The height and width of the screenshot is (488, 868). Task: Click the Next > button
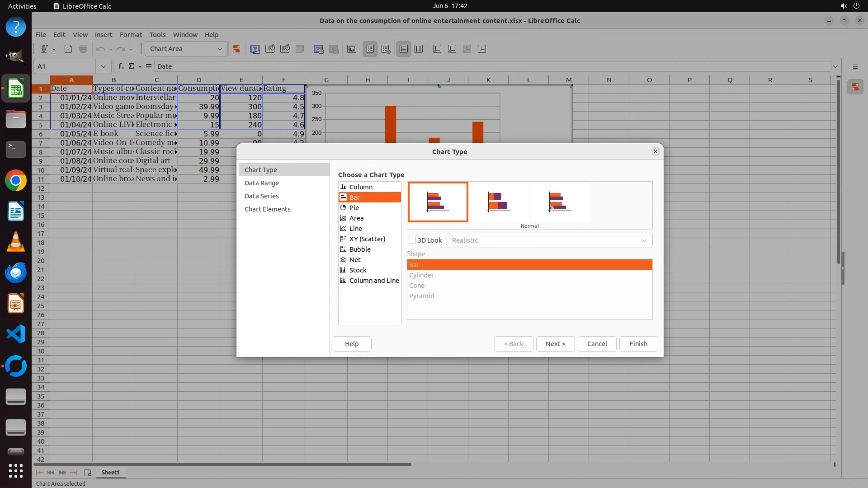click(x=555, y=344)
